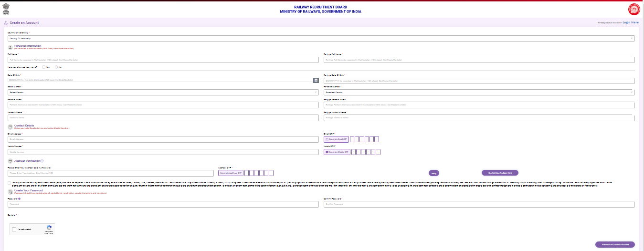Select Yes for changed name question
The height and width of the screenshot is (251, 644).
[x=43, y=67]
